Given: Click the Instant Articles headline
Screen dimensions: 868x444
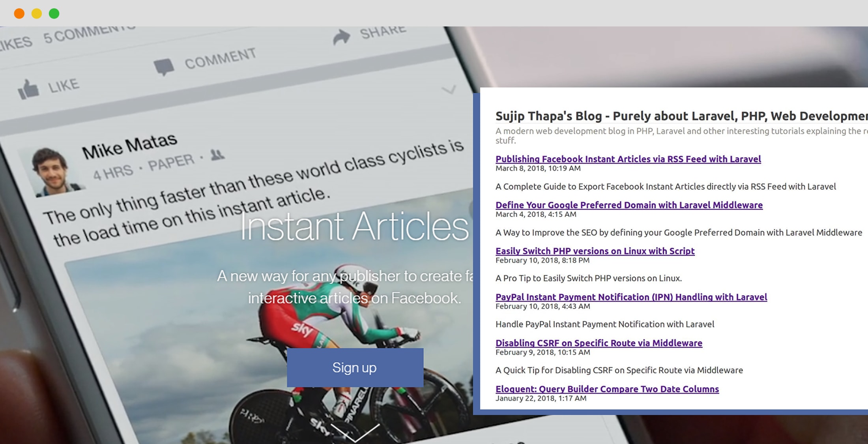Looking at the screenshot, I should point(354,226).
